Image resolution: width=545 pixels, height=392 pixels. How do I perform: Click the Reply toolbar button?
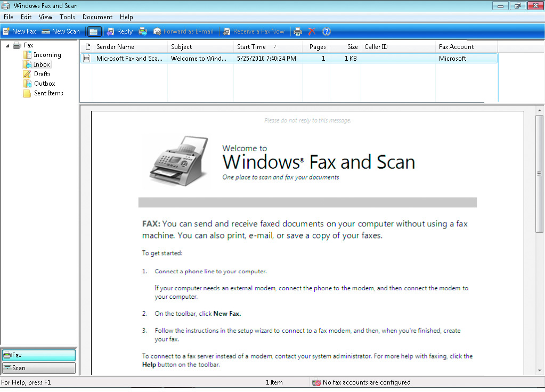pos(120,31)
